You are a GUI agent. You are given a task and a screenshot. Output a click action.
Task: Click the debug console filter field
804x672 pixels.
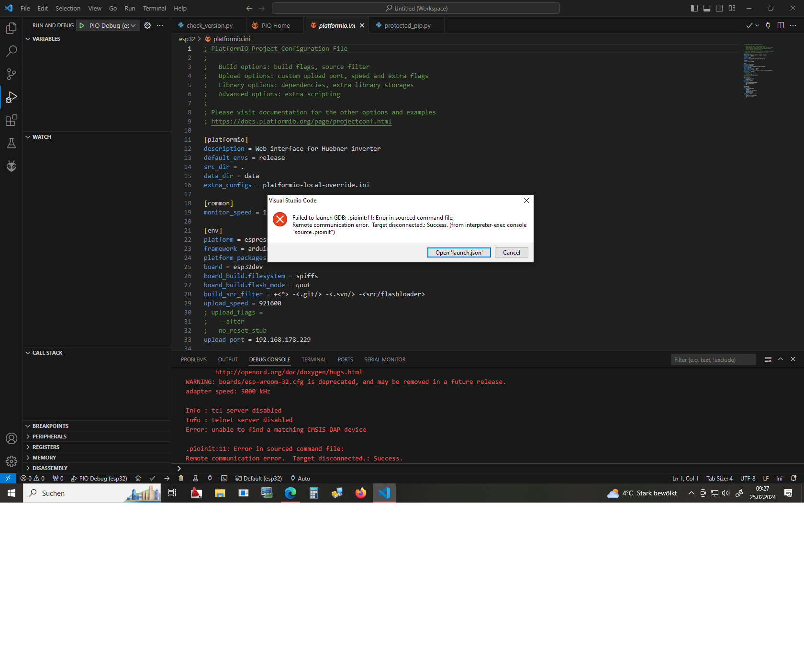(x=713, y=360)
